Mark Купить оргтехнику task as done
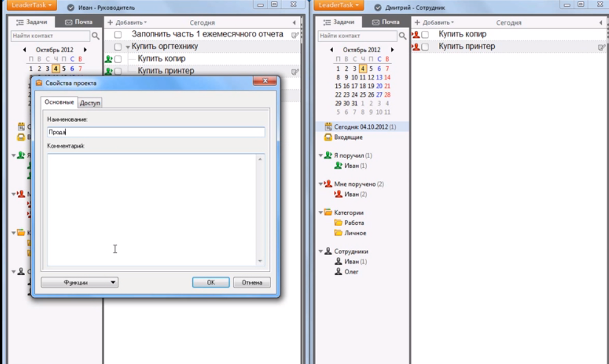The image size is (609, 364). tap(118, 47)
